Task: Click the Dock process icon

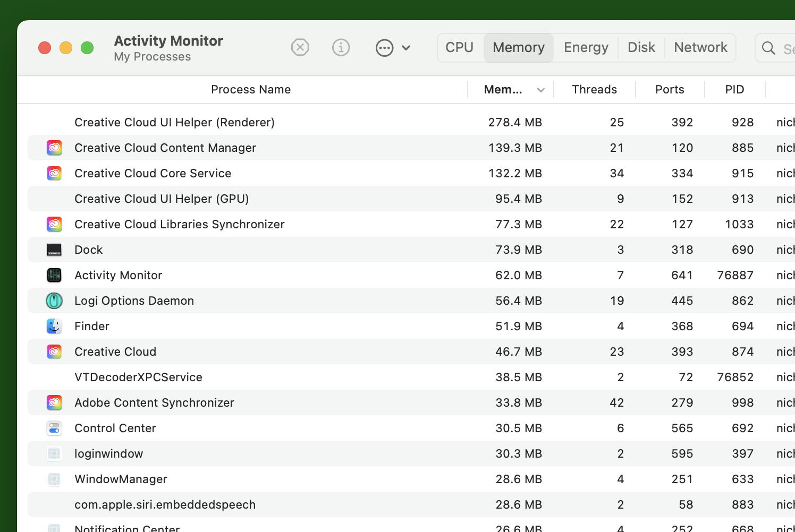Action: tap(54, 250)
